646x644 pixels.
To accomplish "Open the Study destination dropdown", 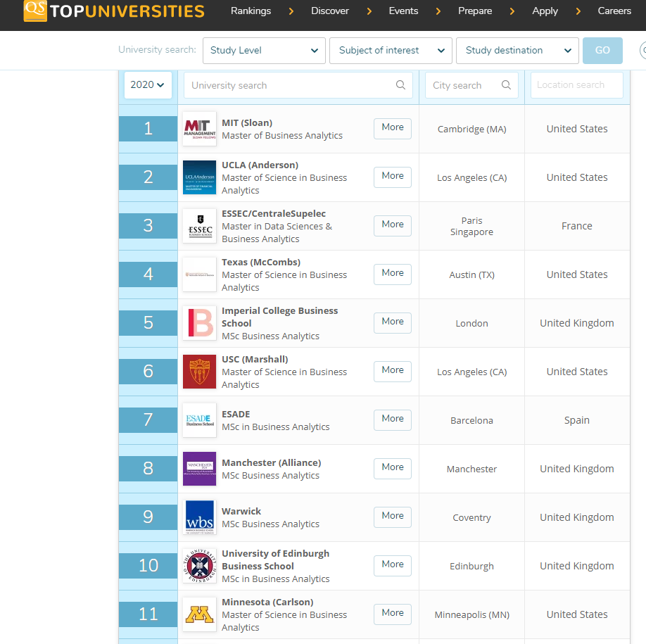I will click(x=517, y=51).
